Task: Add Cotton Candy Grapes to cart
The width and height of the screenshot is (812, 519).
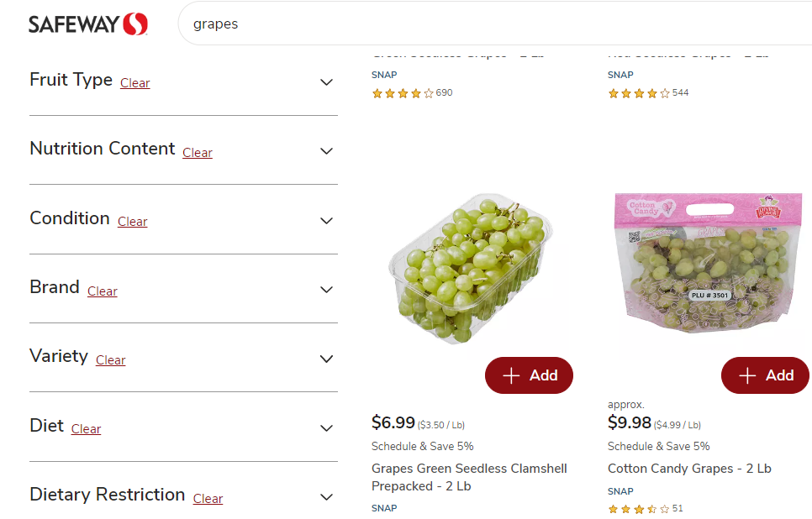Action: click(x=765, y=375)
